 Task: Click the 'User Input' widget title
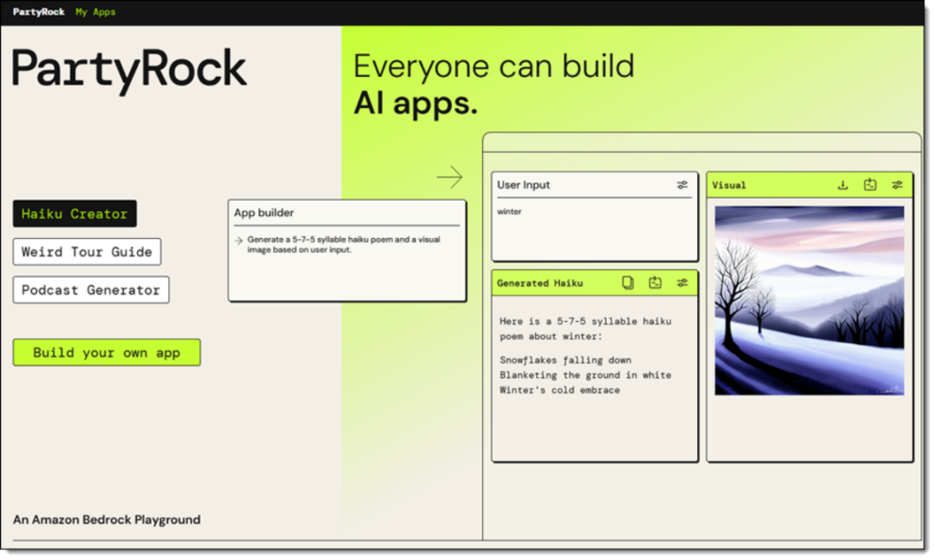point(524,185)
